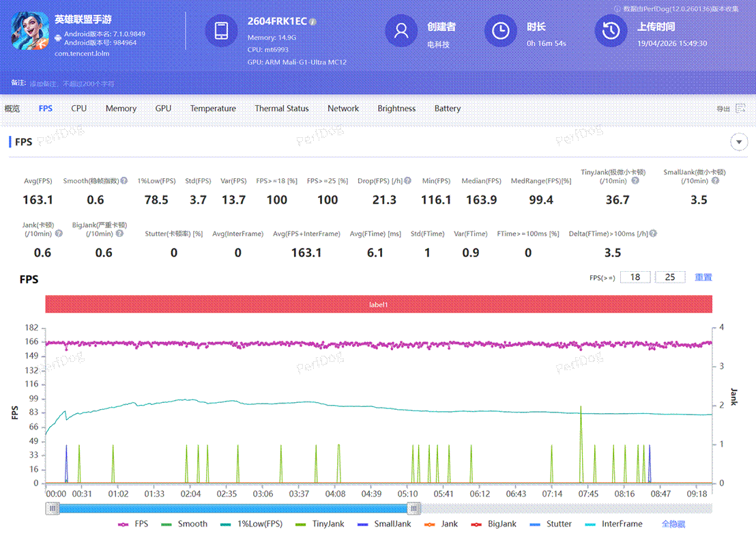Click the SmallJank help question icon

pyautogui.click(x=715, y=181)
